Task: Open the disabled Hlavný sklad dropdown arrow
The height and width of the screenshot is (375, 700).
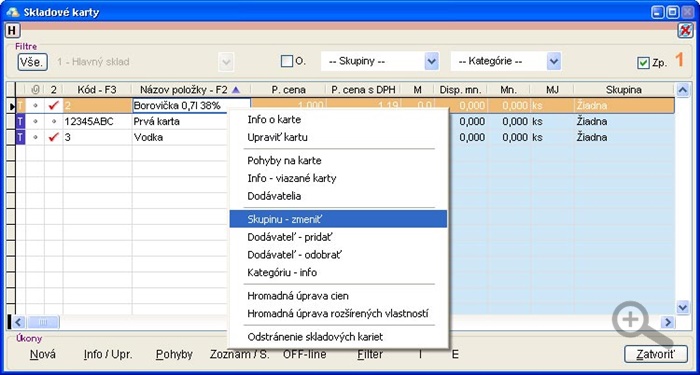Action: [226, 62]
